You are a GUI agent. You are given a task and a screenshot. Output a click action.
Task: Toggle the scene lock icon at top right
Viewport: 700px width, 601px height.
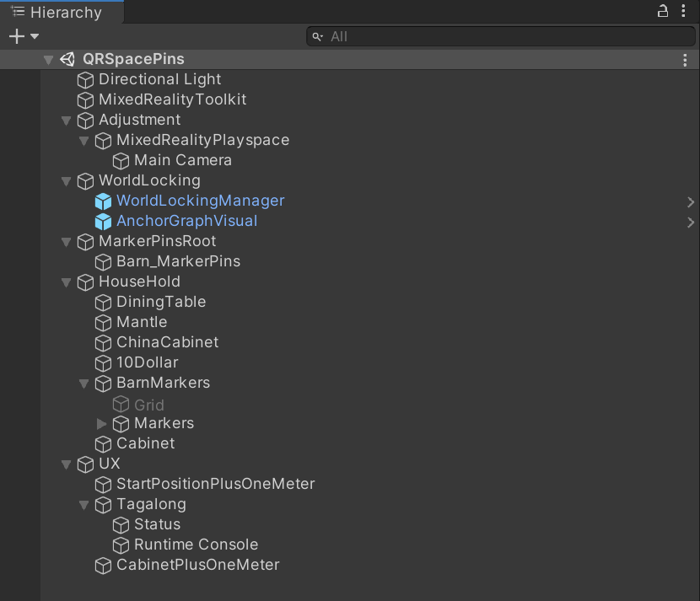663,10
